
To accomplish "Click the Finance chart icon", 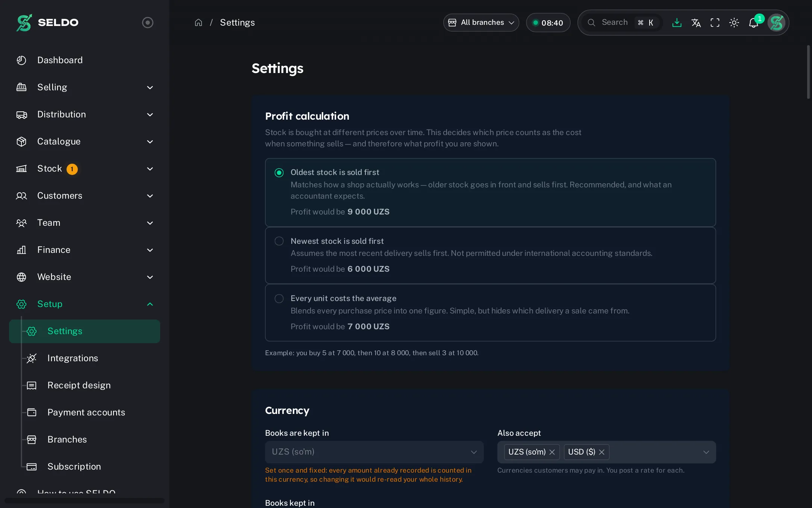I will tap(21, 250).
